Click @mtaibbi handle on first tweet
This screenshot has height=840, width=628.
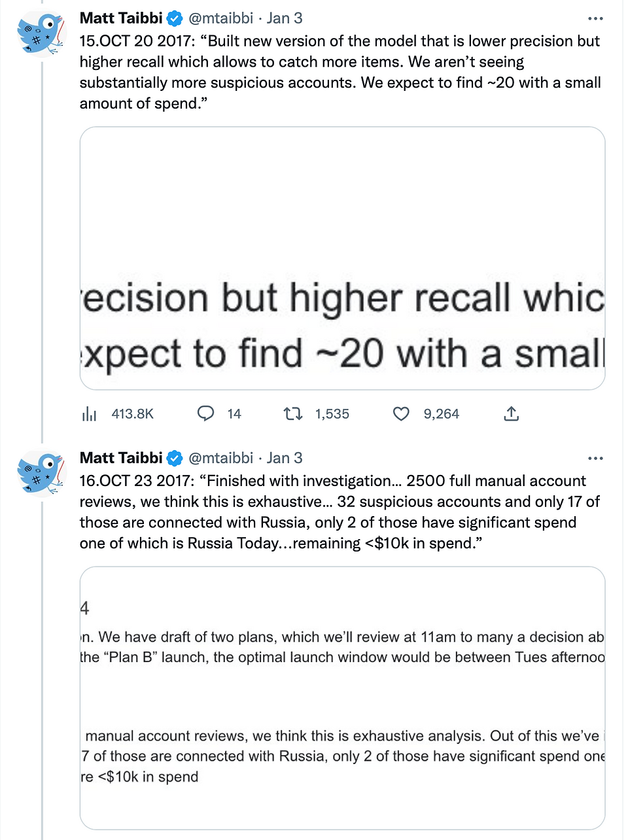[220, 18]
